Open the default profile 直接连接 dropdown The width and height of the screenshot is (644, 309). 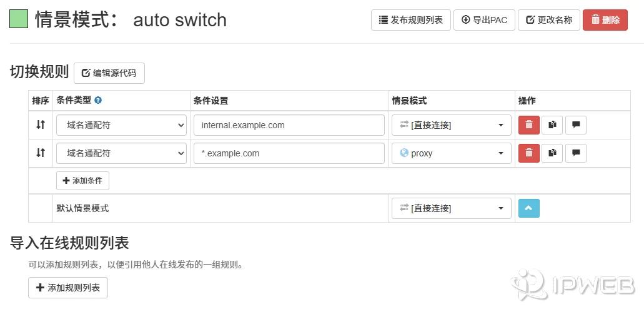[452, 208]
